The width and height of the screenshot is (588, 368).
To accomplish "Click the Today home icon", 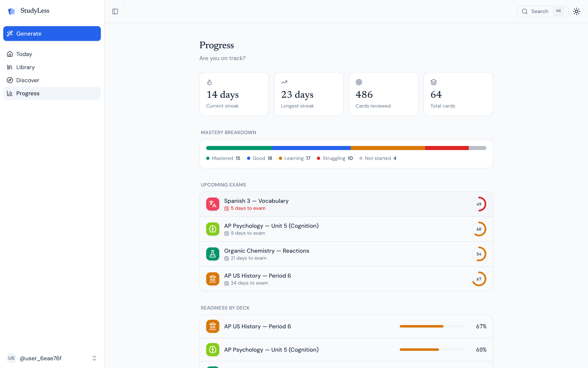I will pos(10,54).
